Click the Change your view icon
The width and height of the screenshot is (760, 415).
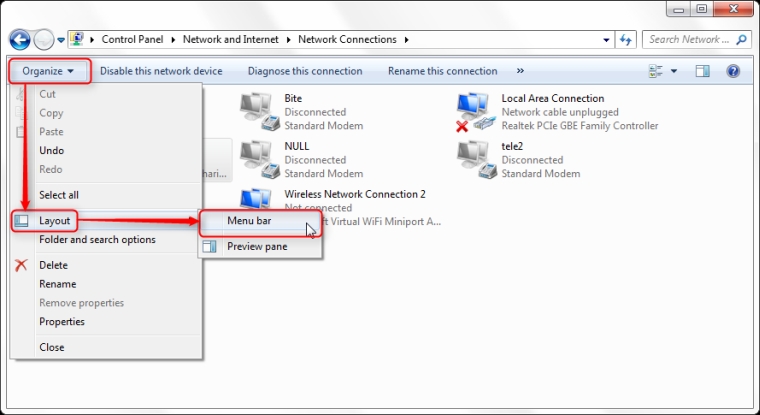coord(656,71)
